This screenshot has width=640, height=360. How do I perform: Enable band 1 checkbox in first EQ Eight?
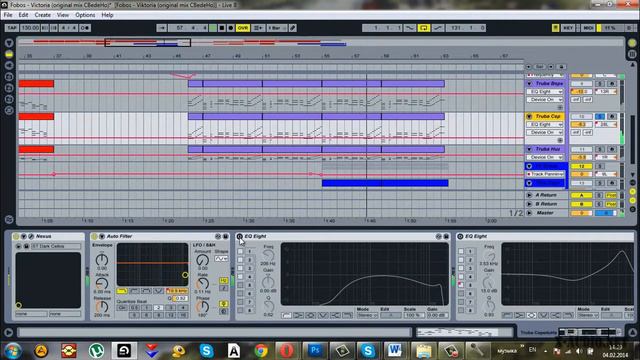point(240,251)
